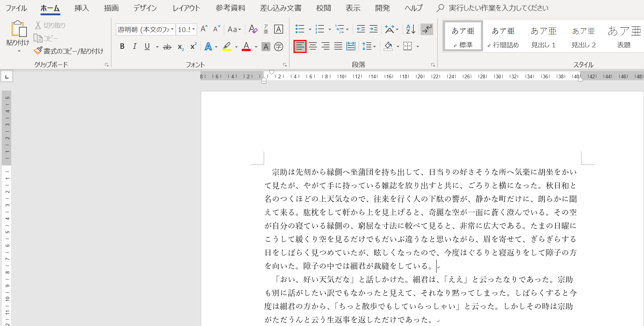Viewport: 644px width, 326px height.
Task: Switch to the 参考資料 tab
Action: point(231,8)
